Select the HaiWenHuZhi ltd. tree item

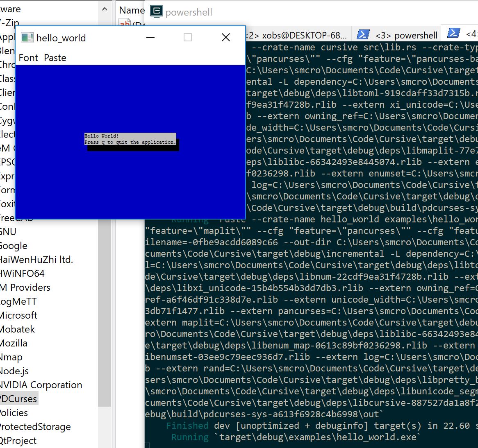tap(36, 260)
